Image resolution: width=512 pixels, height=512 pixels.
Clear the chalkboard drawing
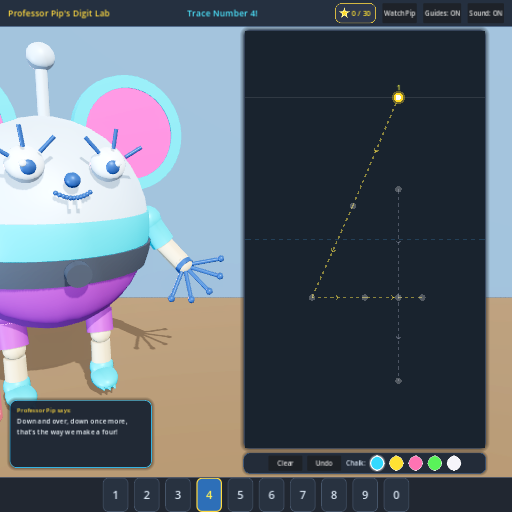285,463
